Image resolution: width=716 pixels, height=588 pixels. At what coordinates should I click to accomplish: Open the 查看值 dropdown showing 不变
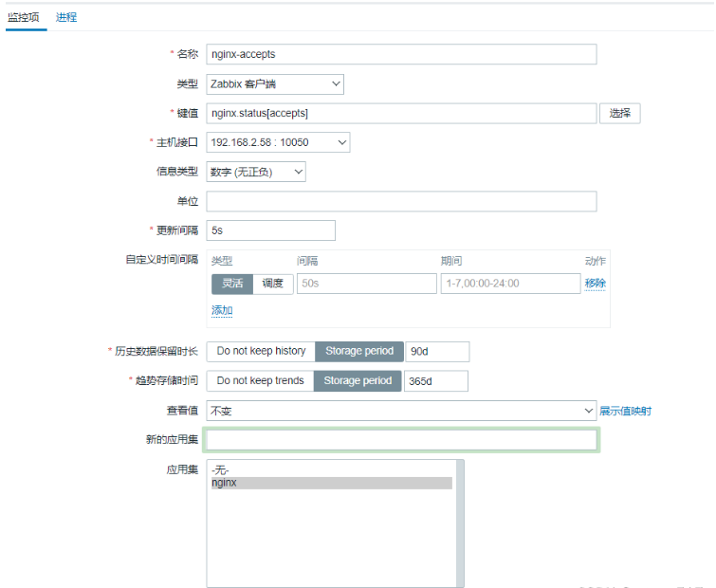401,411
